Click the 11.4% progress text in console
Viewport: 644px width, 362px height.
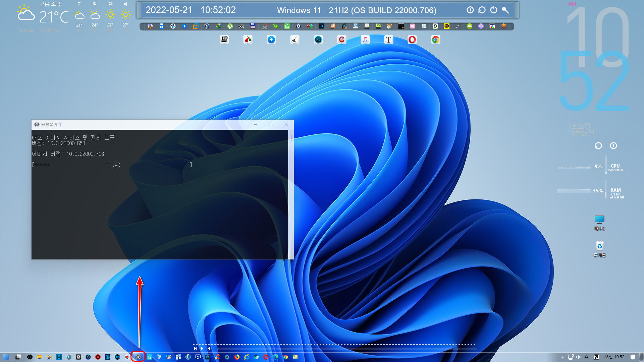[113, 165]
